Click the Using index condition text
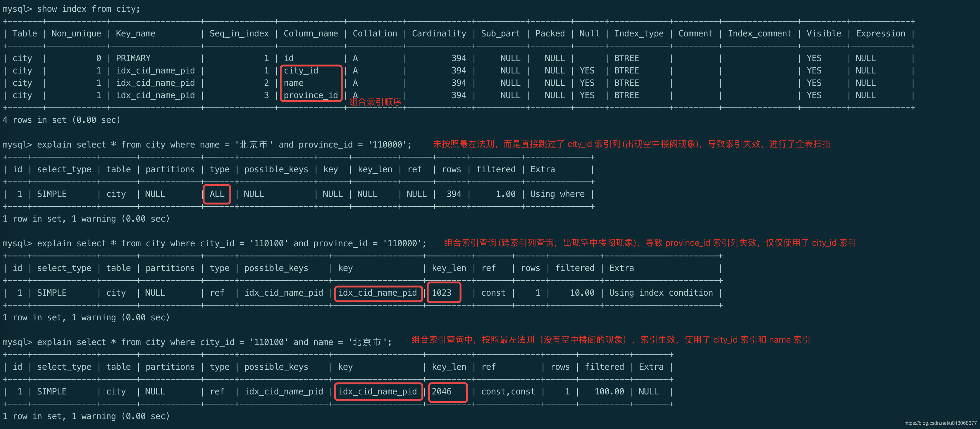 [661, 293]
